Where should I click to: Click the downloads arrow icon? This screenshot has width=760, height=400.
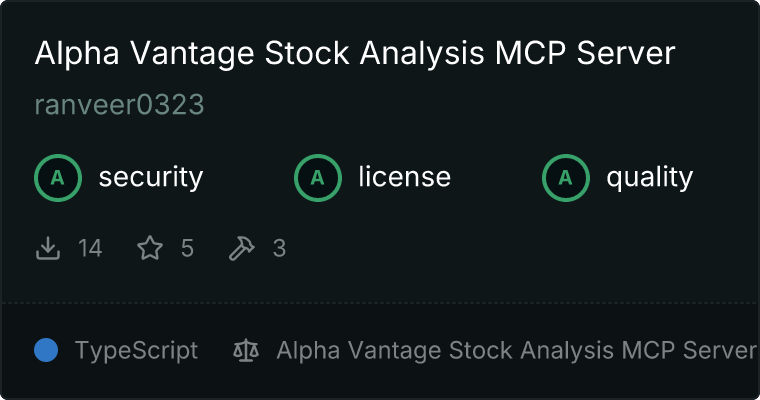pyautogui.click(x=48, y=248)
